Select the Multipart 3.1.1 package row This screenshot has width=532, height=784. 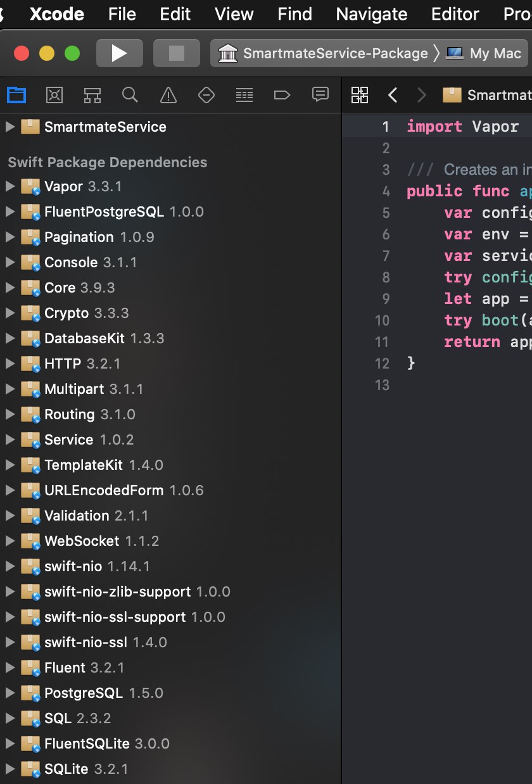170,389
